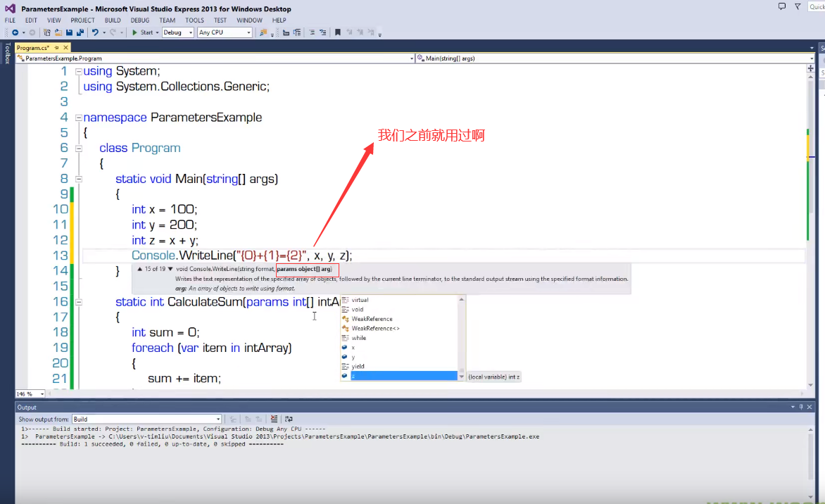Click the IntelliSense list scroll down arrow
Screen dimensions: 825x504
tap(462, 377)
